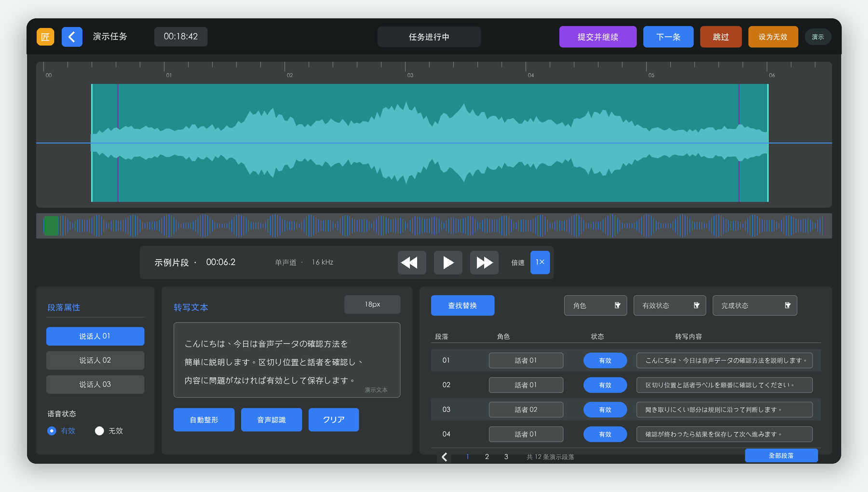The image size is (868, 492).
Task: Click the 00:06.2 clip duration text
Action: [221, 262]
